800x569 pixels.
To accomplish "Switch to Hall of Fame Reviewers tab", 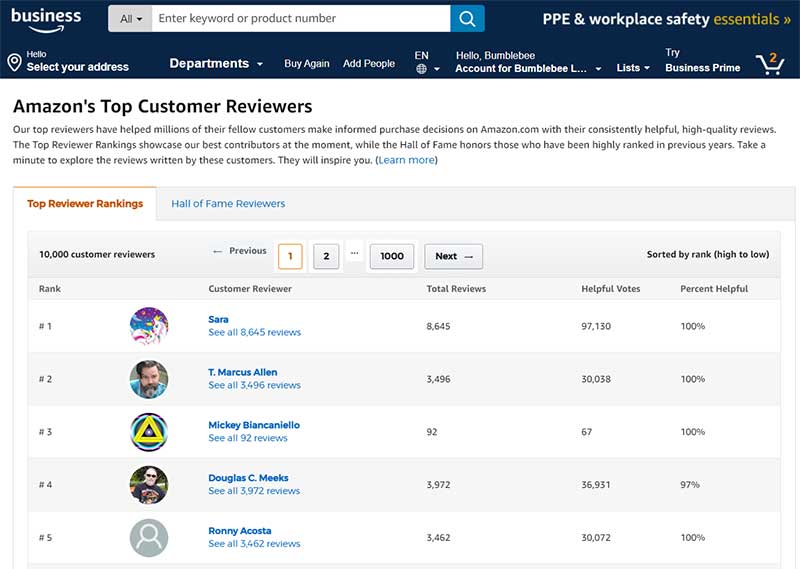I will [228, 204].
